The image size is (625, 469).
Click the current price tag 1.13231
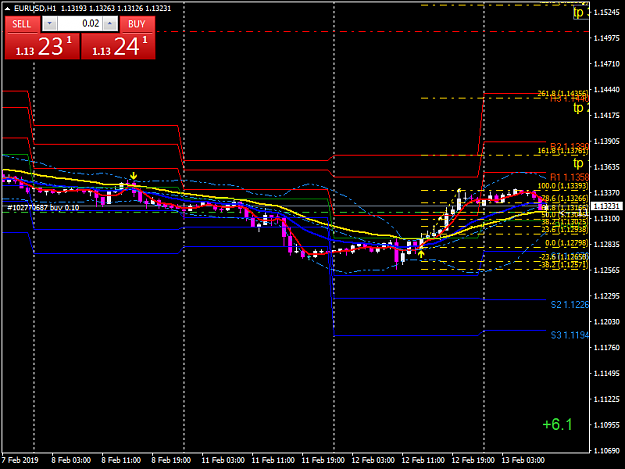pyautogui.click(x=606, y=206)
